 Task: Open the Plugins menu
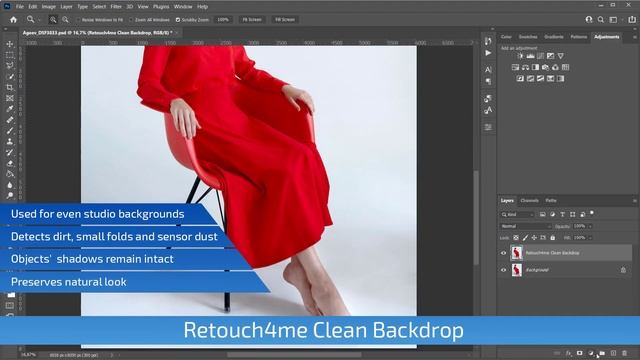161,7
